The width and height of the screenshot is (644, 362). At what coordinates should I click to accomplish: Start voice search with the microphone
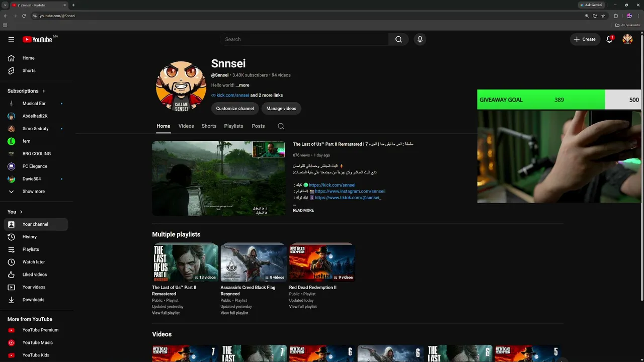click(x=420, y=39)
